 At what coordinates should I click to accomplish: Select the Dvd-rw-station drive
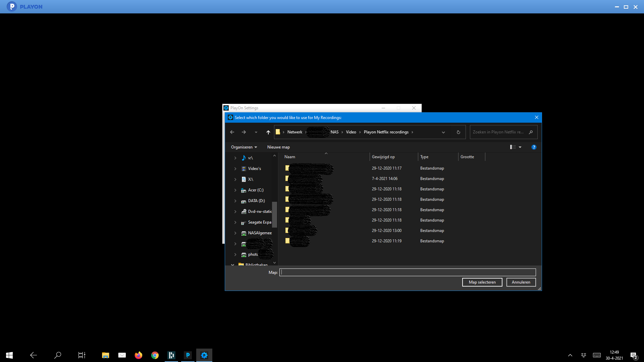point(260,212)
